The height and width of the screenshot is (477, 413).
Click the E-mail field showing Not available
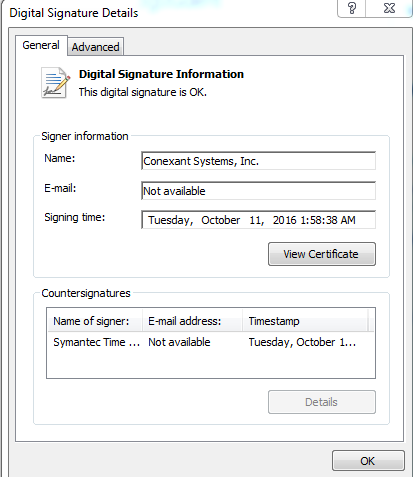[258, 191]
